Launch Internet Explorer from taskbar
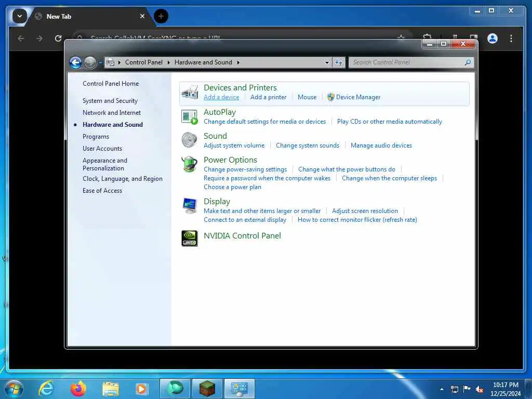 pyautogui.click(x=46, y=389)
